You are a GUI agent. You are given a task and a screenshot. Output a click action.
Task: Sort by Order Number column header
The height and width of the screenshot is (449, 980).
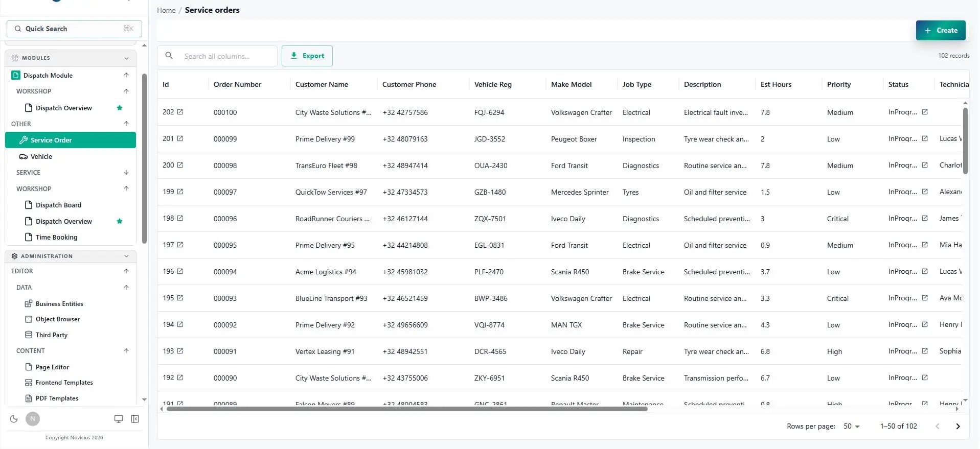tap(237, 84)
